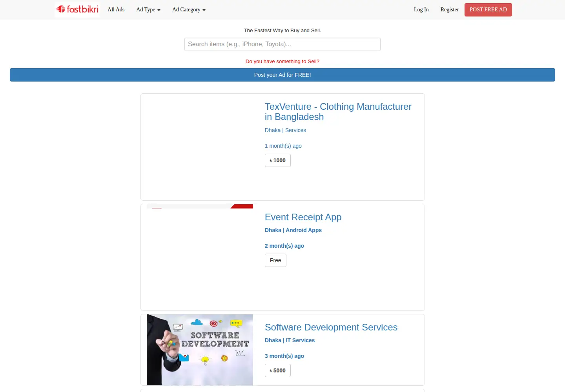The width and height of the screenshot is (565, 392).
Task: Select the Dhaka | Android Apps link
Action: [293, 230]
